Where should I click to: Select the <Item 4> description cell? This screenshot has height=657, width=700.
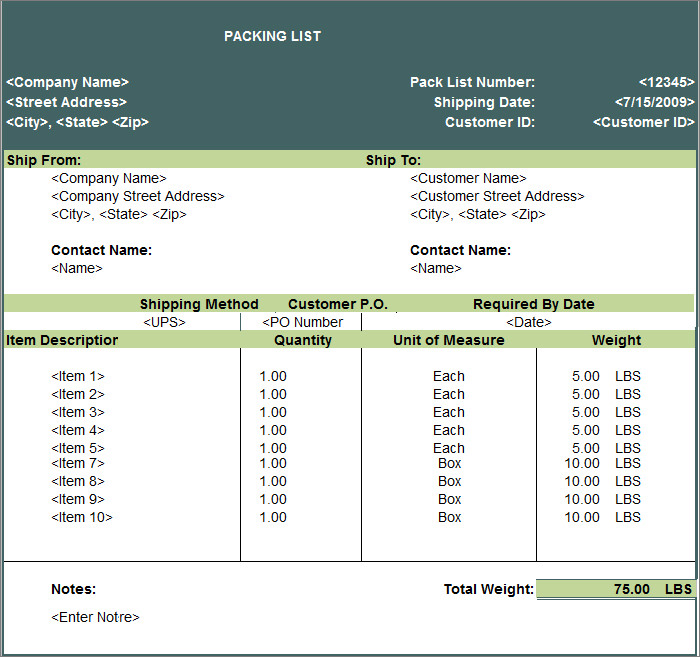78,430
